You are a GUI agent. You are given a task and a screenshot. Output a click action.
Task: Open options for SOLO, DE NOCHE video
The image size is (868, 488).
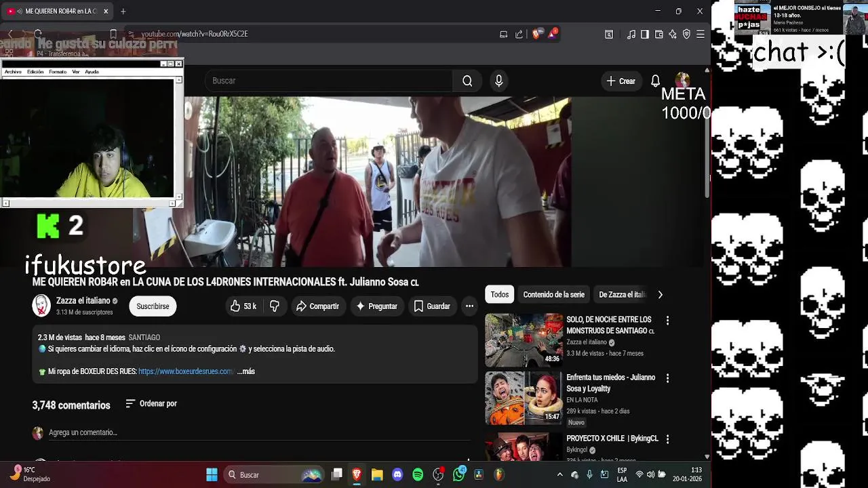click(x=667, y=321)
